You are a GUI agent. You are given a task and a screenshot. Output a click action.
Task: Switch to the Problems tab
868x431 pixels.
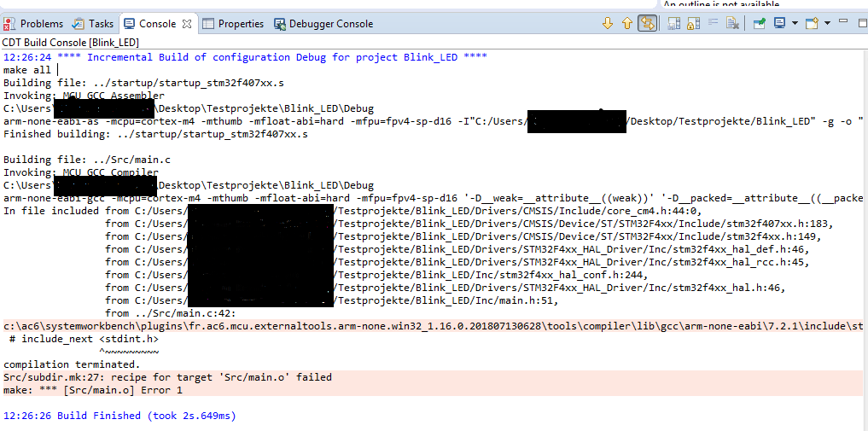pyautogui.click(x=32, y=24)
